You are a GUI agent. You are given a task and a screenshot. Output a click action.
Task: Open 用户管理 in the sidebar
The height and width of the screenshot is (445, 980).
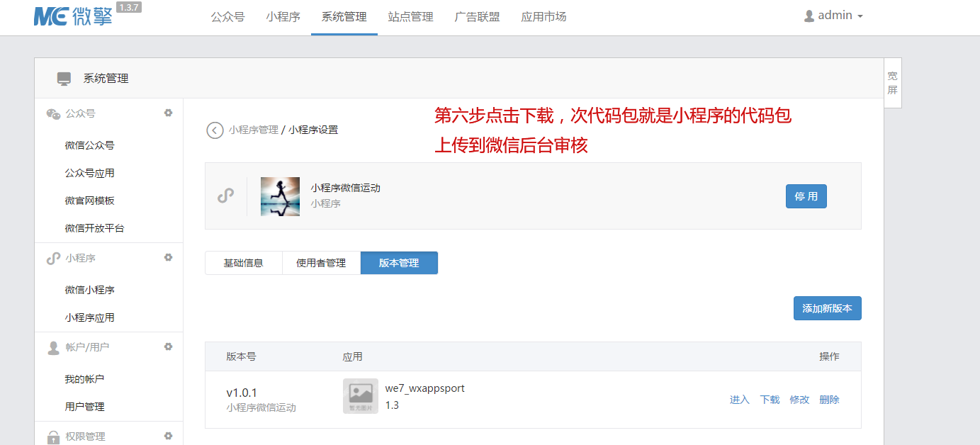pyautogui.click(x=84, y=407)
